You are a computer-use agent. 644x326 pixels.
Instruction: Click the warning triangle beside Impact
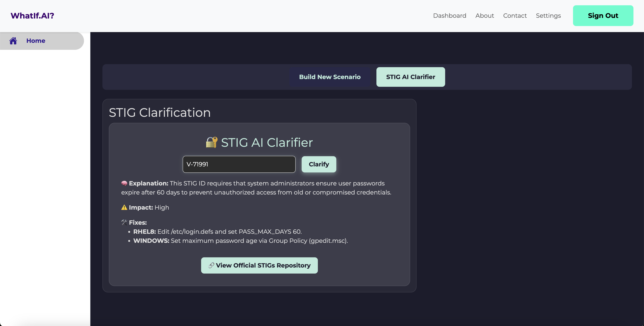[124, 207]
